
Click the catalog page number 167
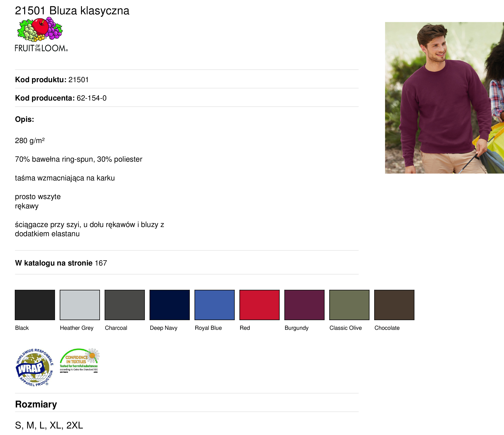pyautogui.click(x=101, y=263)
